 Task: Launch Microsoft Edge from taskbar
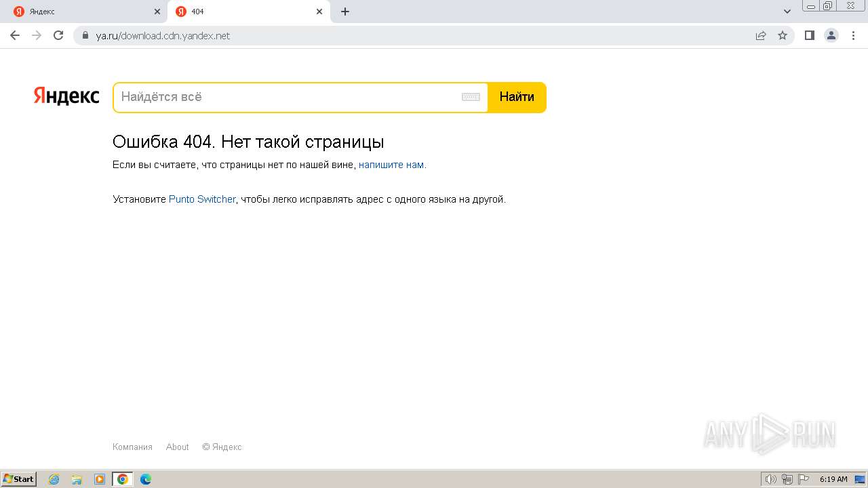click(x=146, y=479)
